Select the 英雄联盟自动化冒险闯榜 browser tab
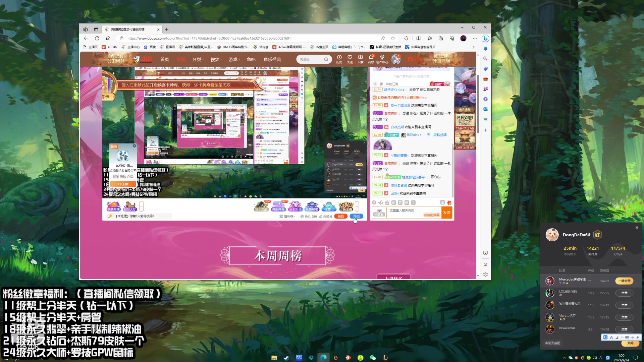The width and height of the screenshot is (644, 362). 132,29
